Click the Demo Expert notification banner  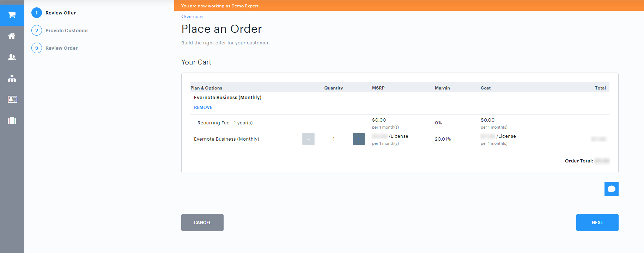pyautogui.click(x=409, y=6)
